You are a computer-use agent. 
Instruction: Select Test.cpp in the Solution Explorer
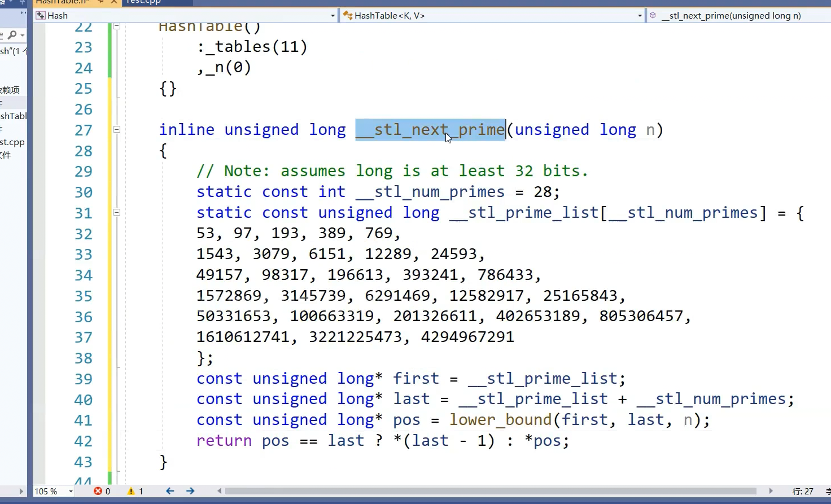coord(13,142)
